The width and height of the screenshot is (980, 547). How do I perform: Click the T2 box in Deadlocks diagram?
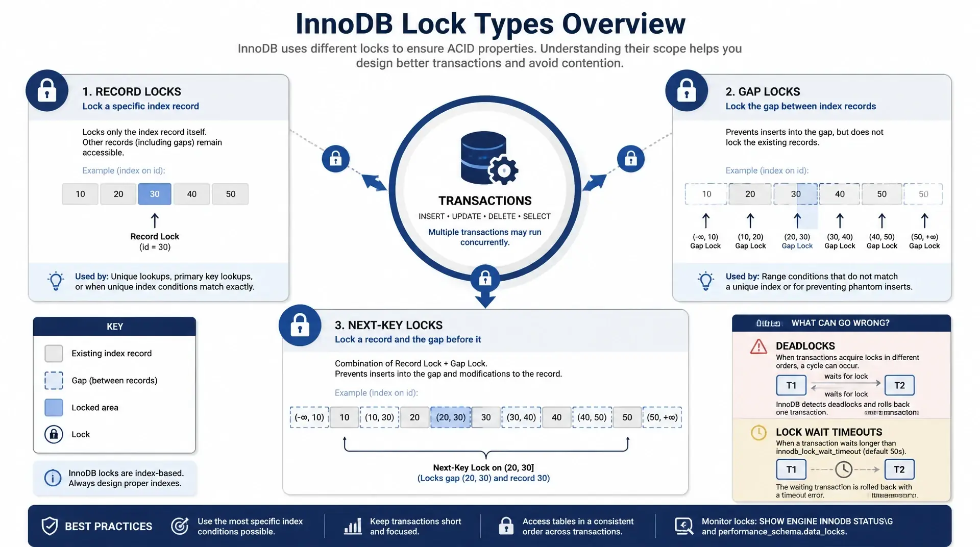point(899,385)
